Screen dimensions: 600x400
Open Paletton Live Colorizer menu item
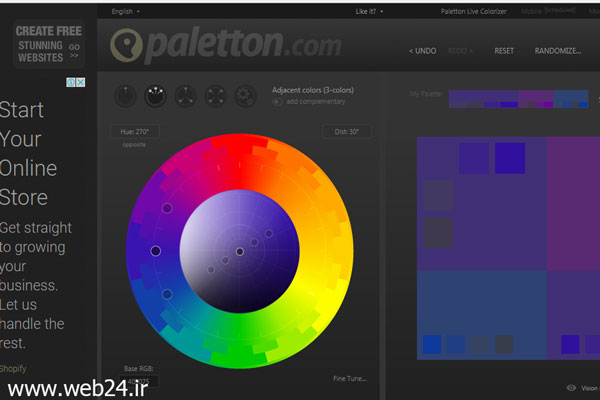coord(473,11)
